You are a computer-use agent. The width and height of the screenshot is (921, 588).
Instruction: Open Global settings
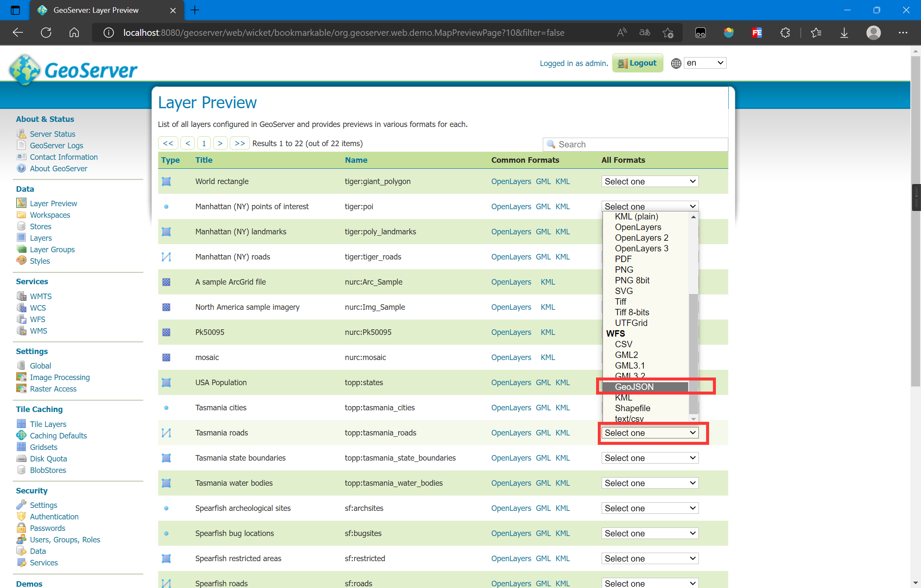[41, 366]
